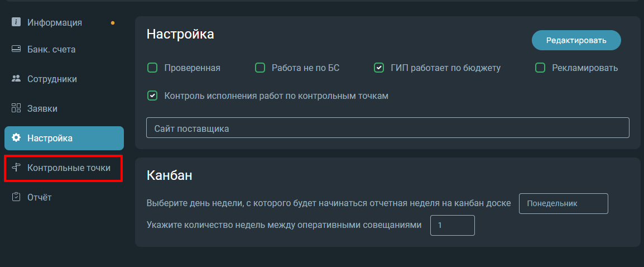Click the Сайт поставщика input field
644x267 pixels.
point(388,128)
